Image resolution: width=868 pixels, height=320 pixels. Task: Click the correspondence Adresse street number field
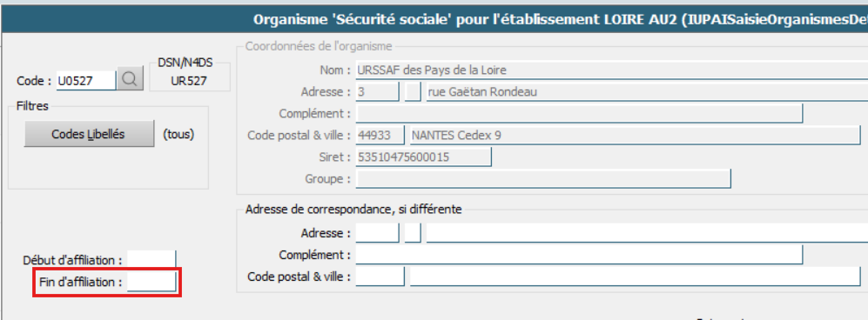(x=377, y=233)
